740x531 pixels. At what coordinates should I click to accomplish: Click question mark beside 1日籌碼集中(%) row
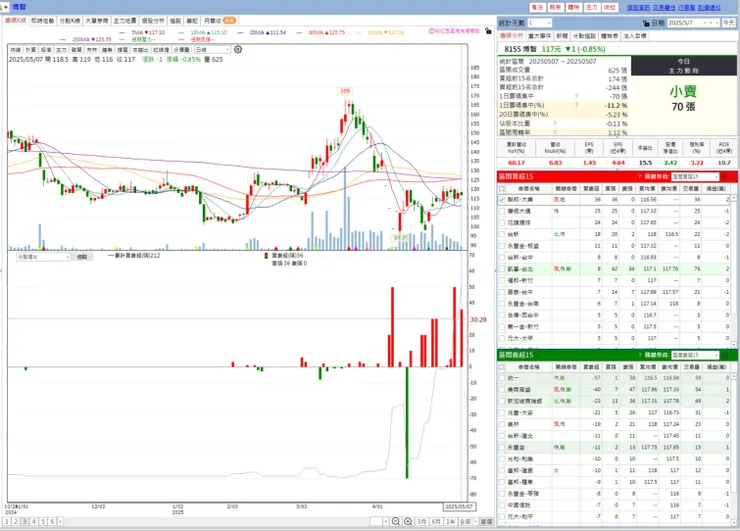pyautogui.click(x=576, y=105)
